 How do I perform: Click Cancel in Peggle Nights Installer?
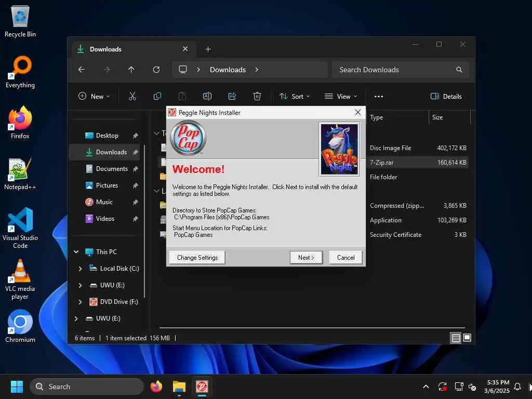click(345, 258)
